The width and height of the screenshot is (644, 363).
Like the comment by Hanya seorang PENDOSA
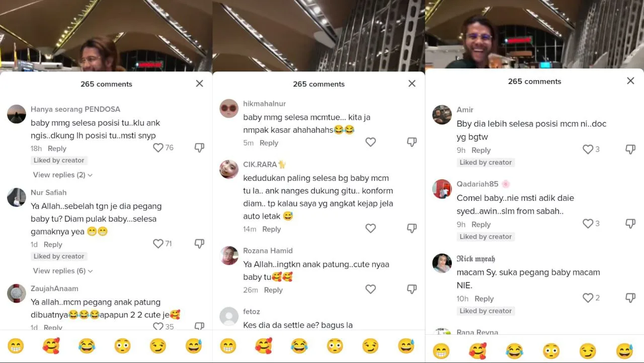tap(158, 148)
